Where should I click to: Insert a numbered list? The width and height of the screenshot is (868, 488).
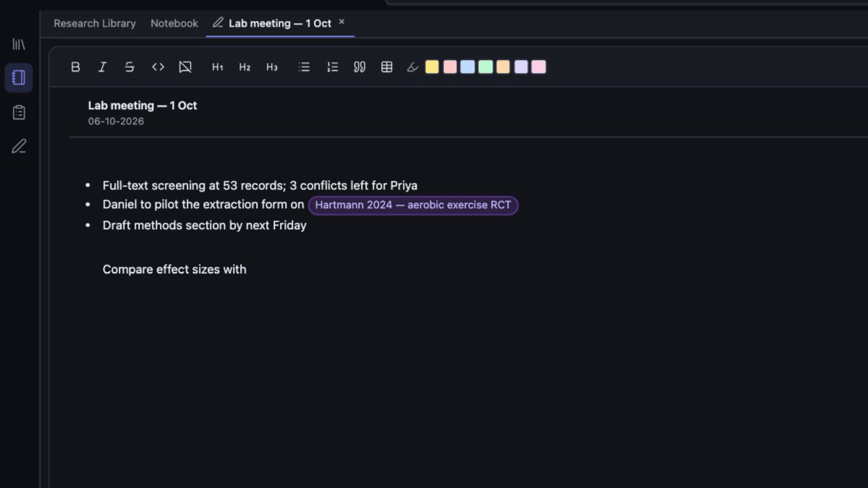click(332, 67)
